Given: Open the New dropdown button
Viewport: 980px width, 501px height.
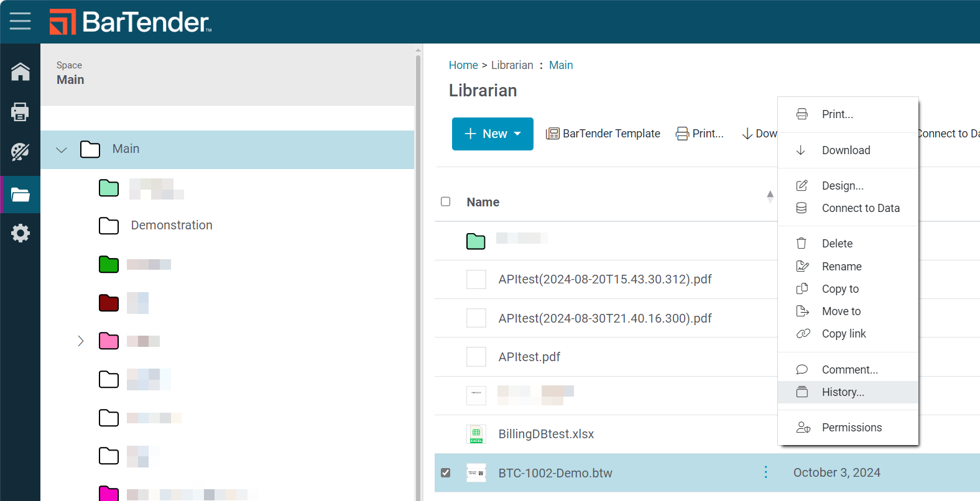Looking at the screenshot, I should pyautogui.click(x=492, y=134).
